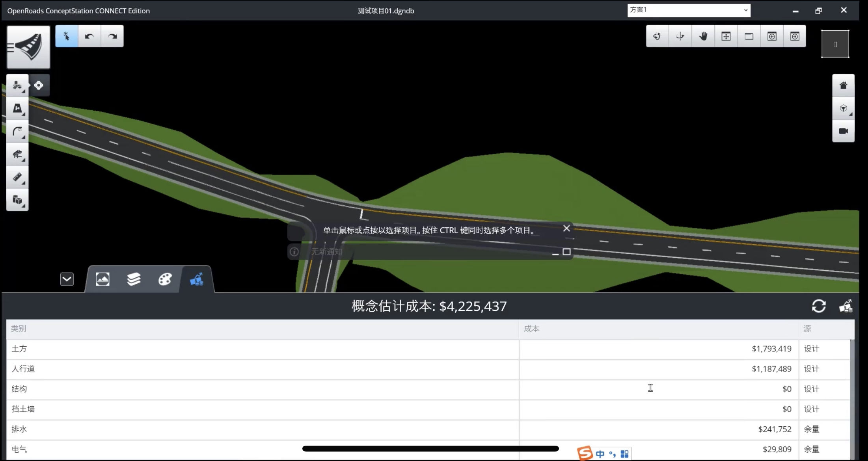
Task: Open the terrain imagery panel tab
Action: (102, 279)
